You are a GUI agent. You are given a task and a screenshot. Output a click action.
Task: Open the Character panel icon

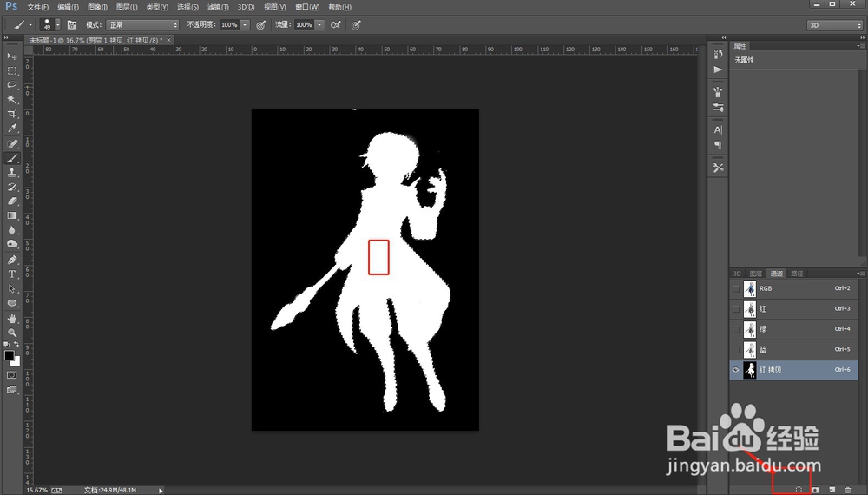(718, 129)
